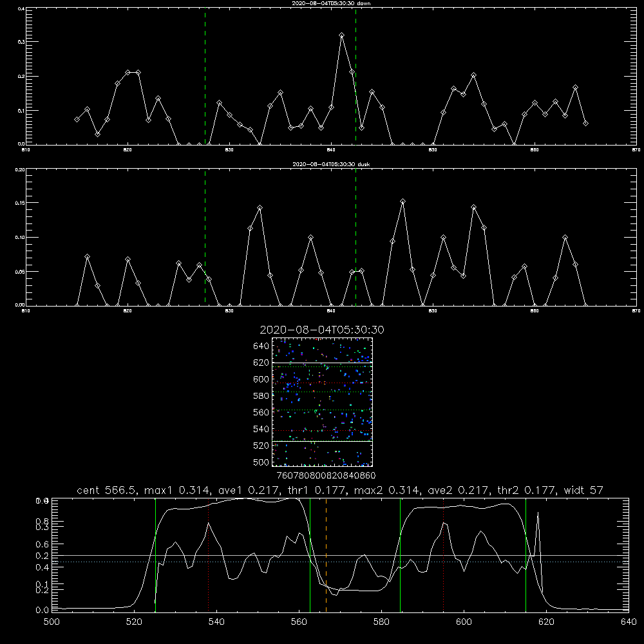Screen dimensions: 644x644
Task: Select 'max1 0.314' in bottom plot title
Action: click(178, 490)
